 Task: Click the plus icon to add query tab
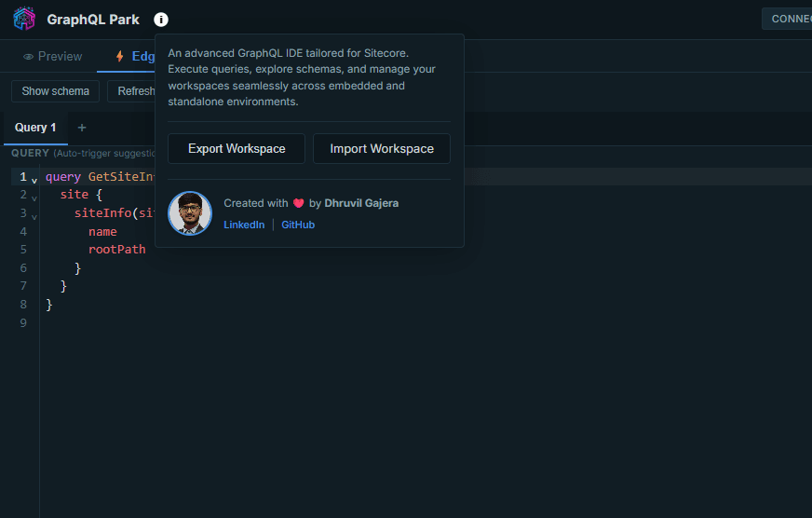pyautogui.click(x=82, y=128)
